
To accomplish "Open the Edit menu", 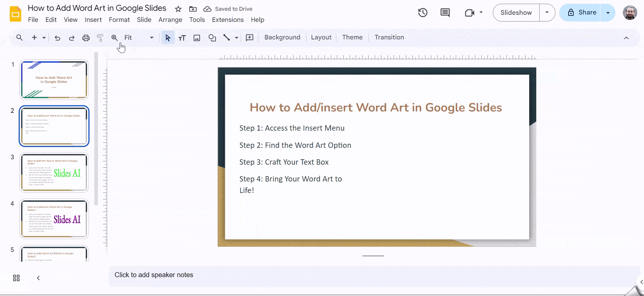I will (51, 20).
